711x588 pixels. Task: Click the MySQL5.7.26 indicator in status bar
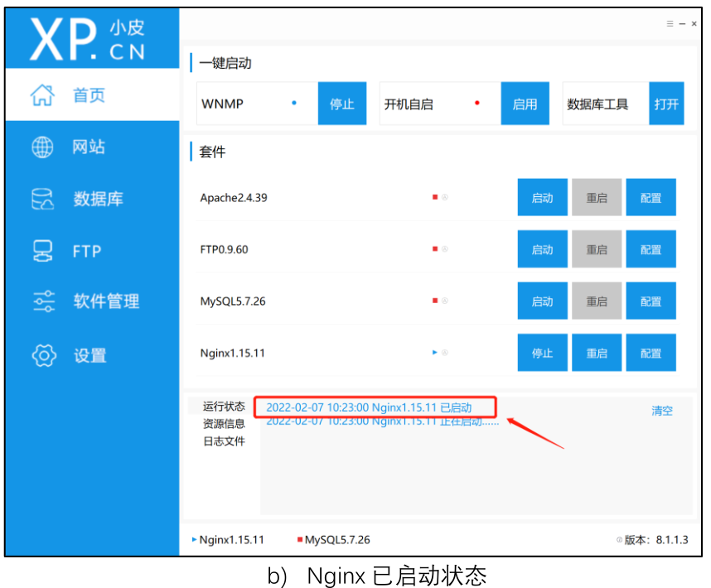click(x=299, y=539)
